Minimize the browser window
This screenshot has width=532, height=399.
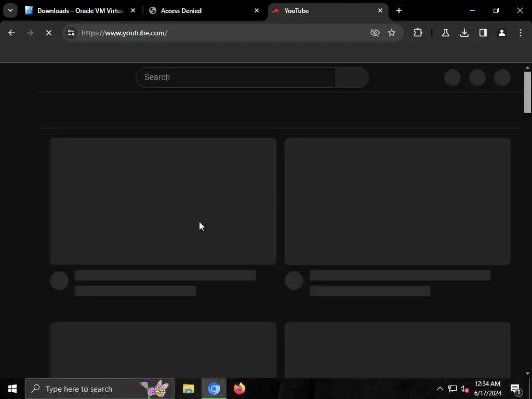point(472,10)
